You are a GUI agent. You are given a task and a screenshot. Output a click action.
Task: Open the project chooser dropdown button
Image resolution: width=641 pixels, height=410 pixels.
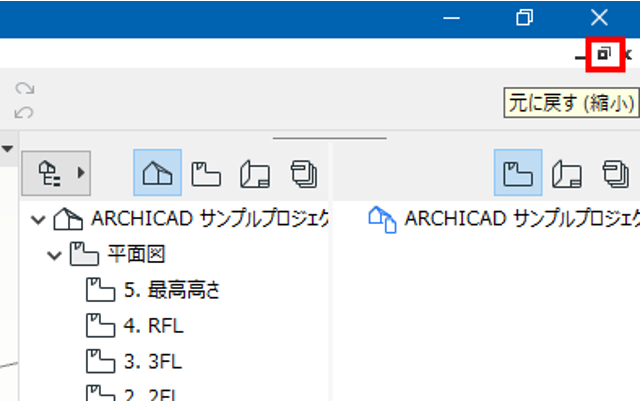pos(56,173)
